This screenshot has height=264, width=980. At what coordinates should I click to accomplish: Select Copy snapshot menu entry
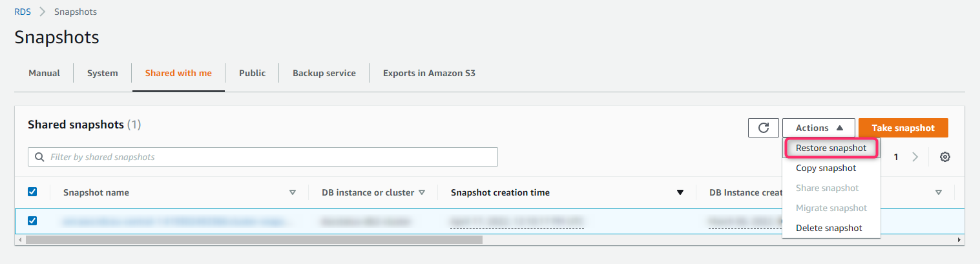826,168
